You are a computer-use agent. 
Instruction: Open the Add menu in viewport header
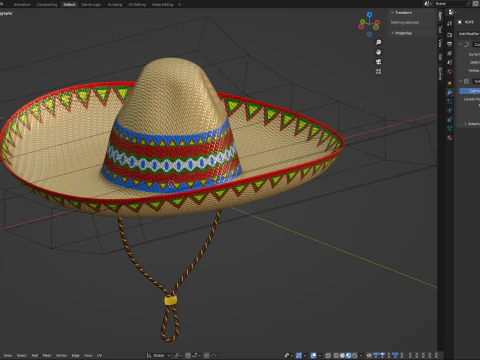click(x=35, y=355)
